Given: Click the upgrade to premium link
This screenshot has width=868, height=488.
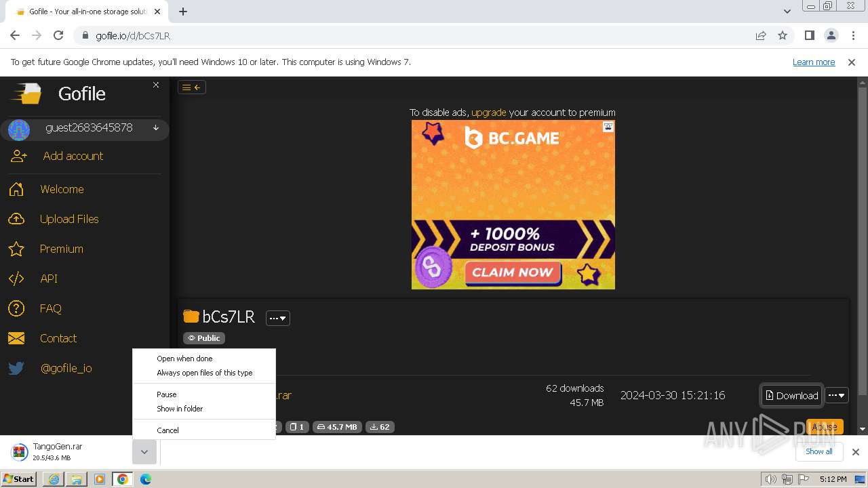Looking at the screenshot, I should pos(488,113).
